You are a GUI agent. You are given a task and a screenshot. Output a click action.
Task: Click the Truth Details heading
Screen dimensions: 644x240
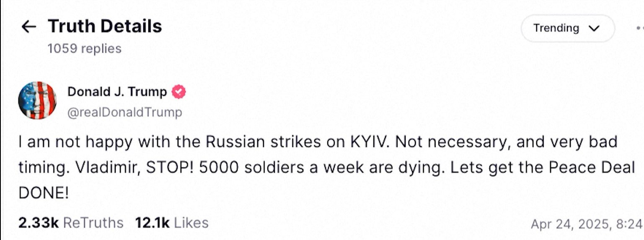(105, 26)
